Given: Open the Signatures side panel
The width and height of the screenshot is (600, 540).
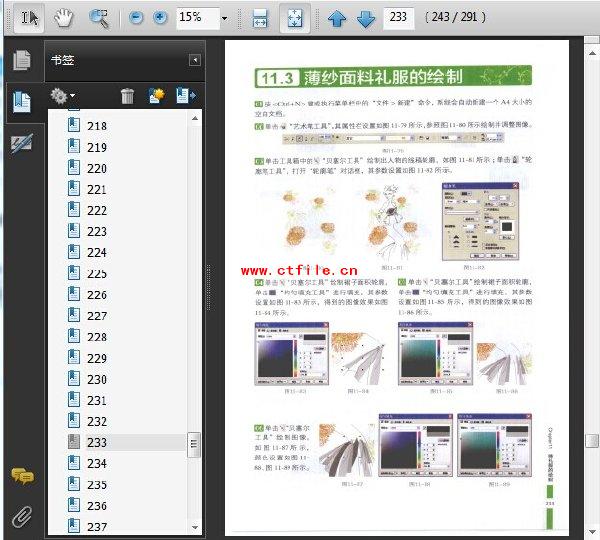Looking at the screenshot, I should pos(21,143).
